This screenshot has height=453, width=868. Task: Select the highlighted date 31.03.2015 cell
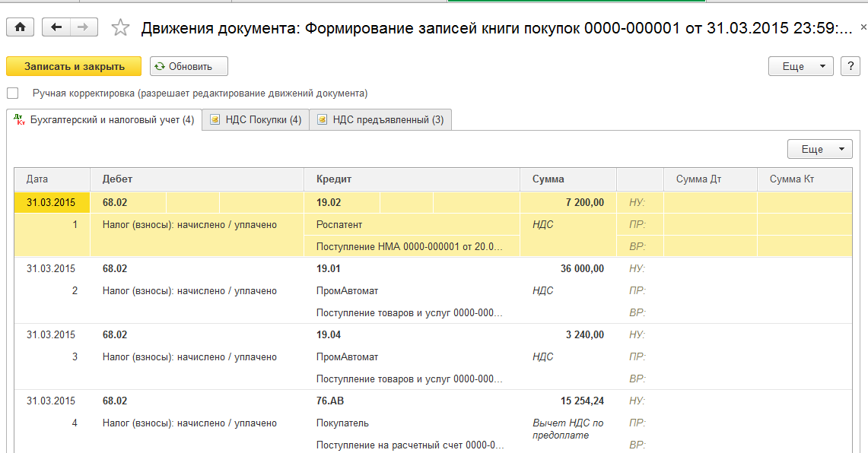coord(52,202)
